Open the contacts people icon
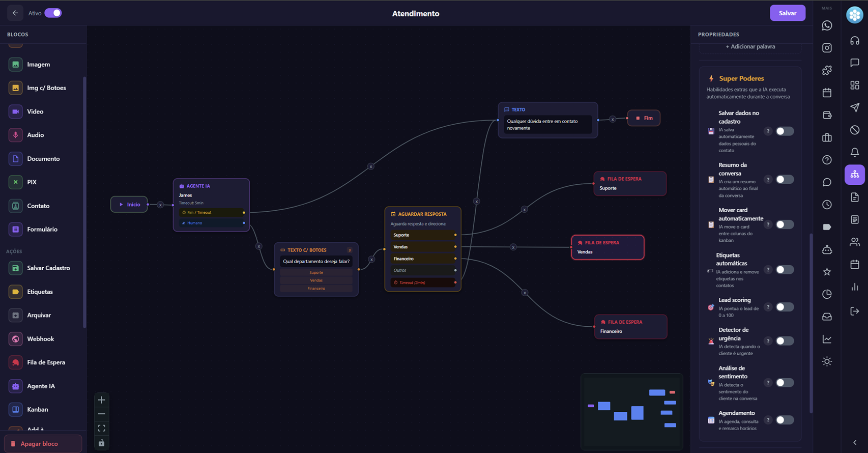Screen dimensions: 868x453 [855, 242]
